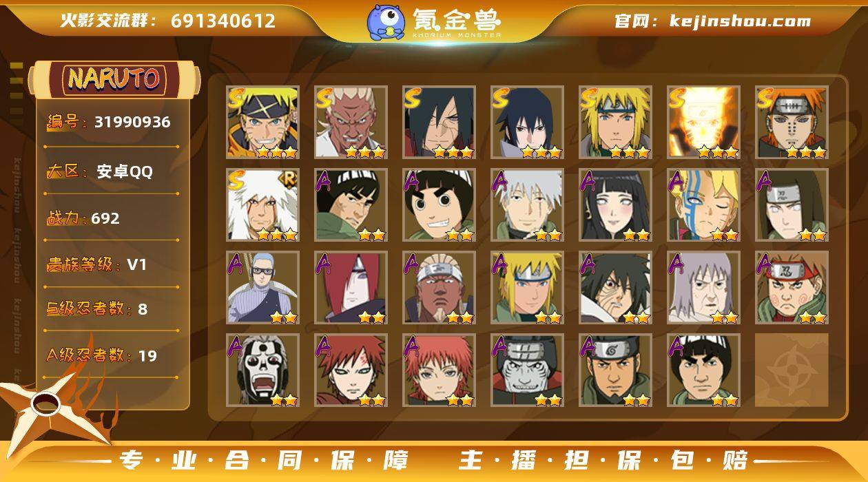The image size is (868, 482).
Task: Pick the blue-skinned Kisame portrait
Action: click(x=527, y=370)
